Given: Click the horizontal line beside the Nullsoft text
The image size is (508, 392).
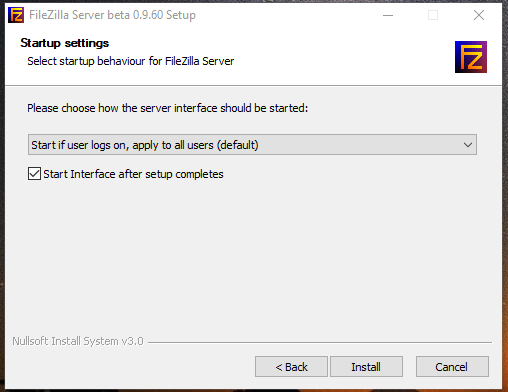Looking at the screenshot, I should click(320, 342).
